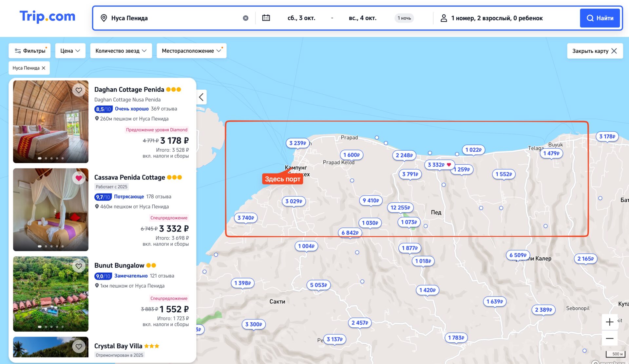Click the 8,5/10 rating badge
Screen dimensions: 629x364
103,109
